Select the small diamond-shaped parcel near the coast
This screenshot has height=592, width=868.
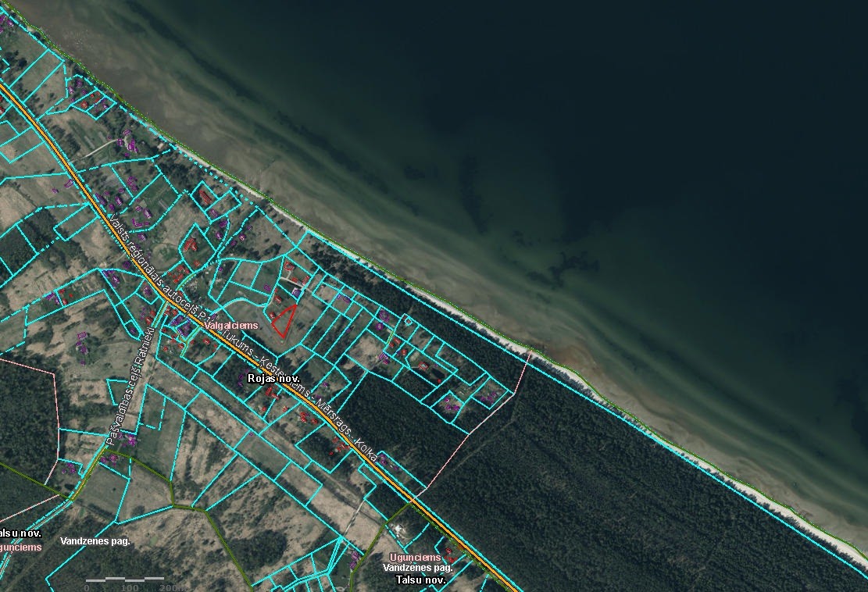[x=407, y=319]
